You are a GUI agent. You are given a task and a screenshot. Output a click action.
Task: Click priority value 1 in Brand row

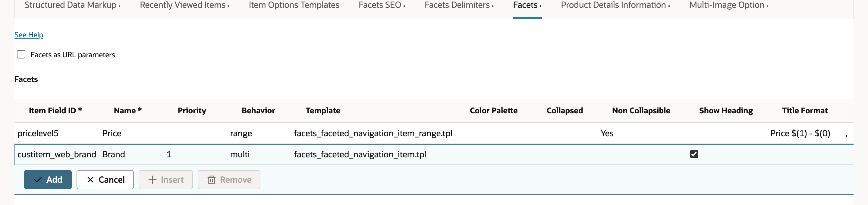pos(169,154)
